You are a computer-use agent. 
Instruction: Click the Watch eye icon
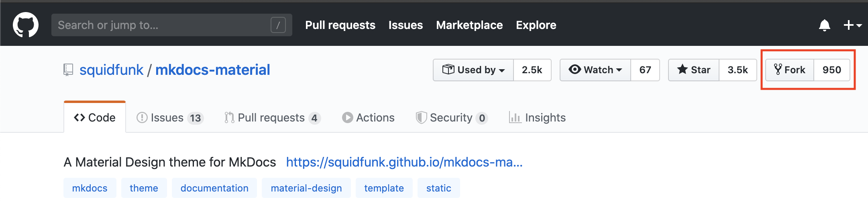point(575,70)
